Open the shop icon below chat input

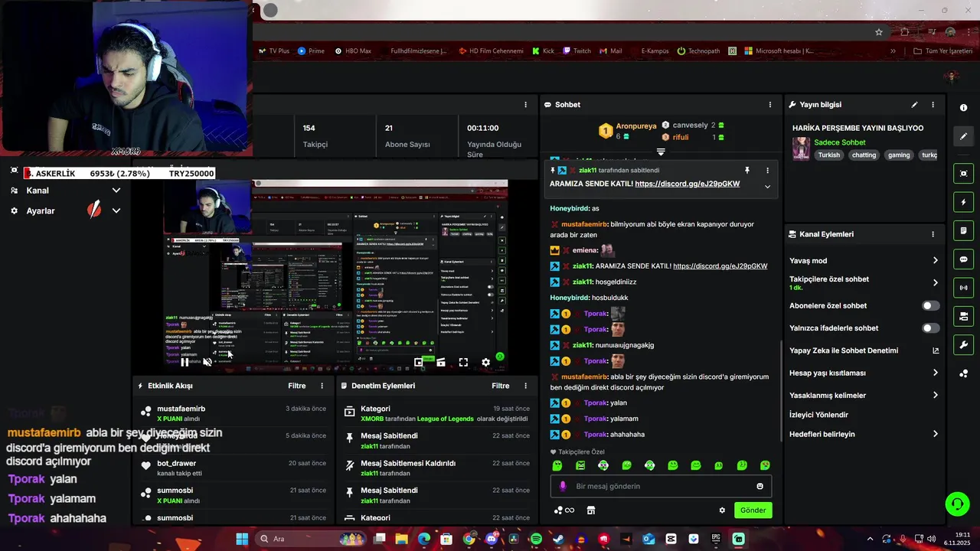point(591,510)
